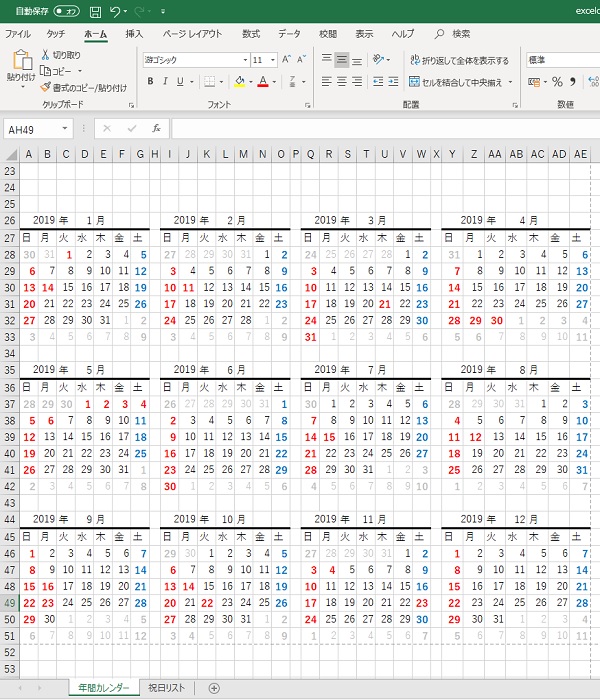Click the select all corner triangle

coord(11,154)
